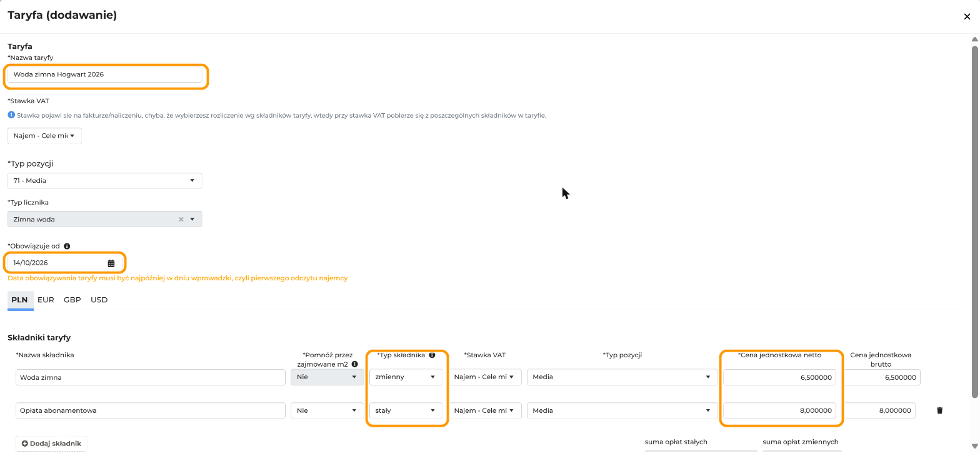Expand the Zimna woda meter type dropdown
The image size is (980, 453).
pyautogui.click(x=192, y=219)
